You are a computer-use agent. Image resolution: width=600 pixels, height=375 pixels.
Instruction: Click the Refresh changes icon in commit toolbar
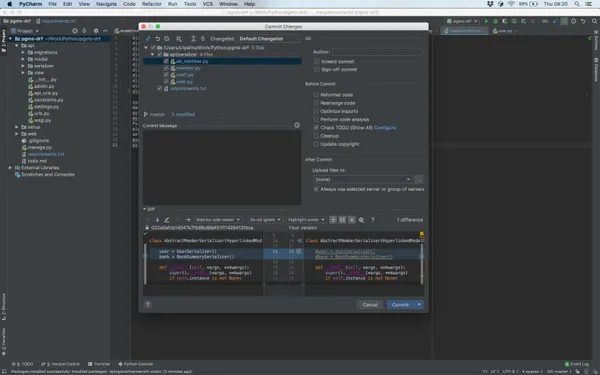pos(167,39)
